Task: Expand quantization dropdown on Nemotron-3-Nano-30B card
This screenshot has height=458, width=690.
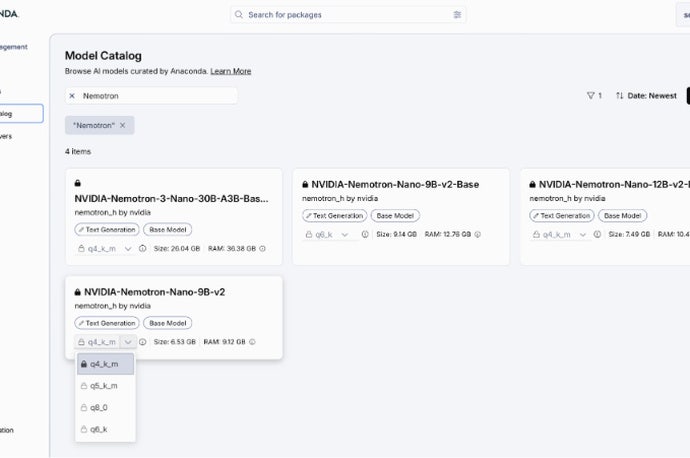Action: pos(127,248)
